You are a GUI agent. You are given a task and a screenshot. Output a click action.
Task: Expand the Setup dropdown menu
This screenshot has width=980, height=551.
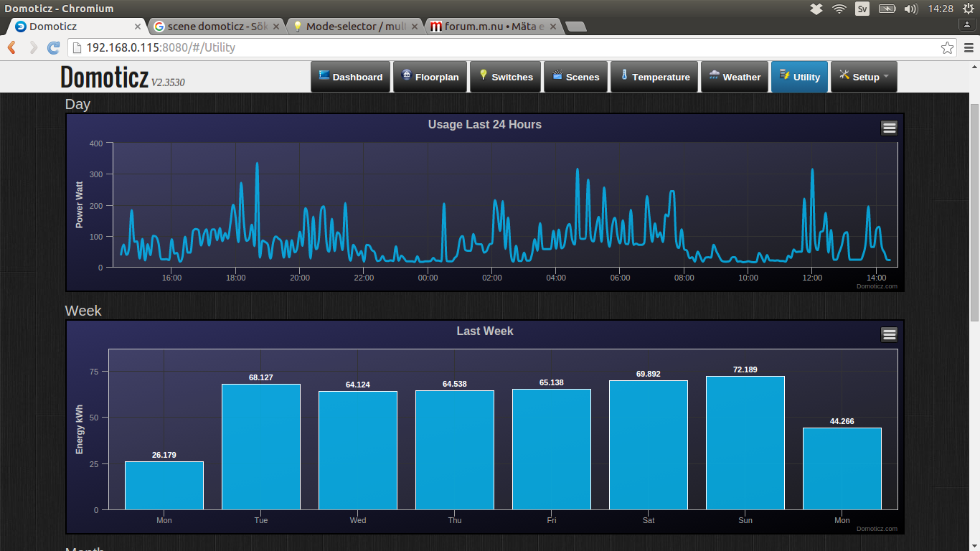tap(864, 77)
